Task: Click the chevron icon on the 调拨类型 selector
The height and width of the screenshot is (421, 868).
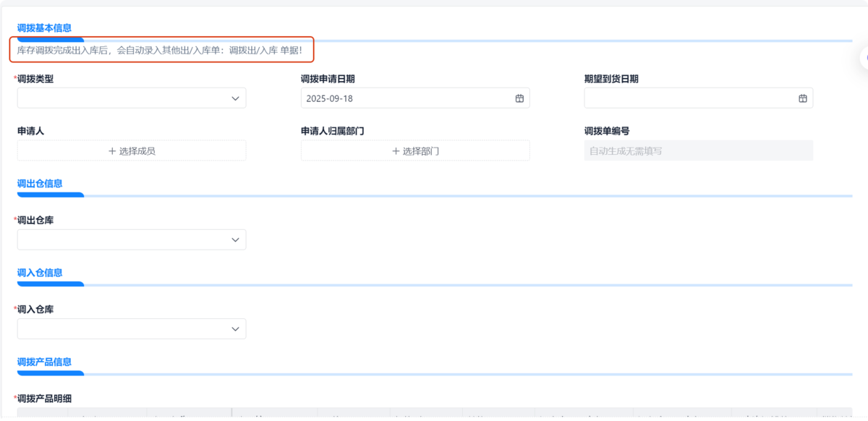Action: pyautogui.click(x=235, y=98)
